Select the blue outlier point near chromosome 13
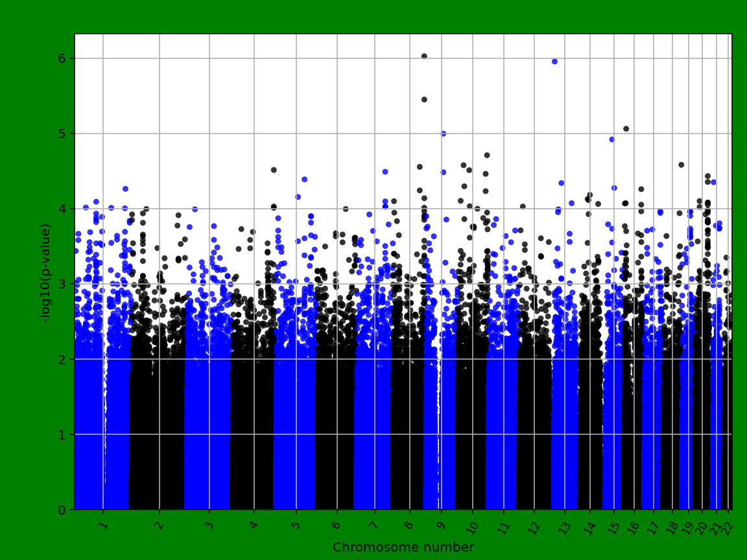Image resolution: width=747 pixels, height=560 pixels. [x=554, y=60]
